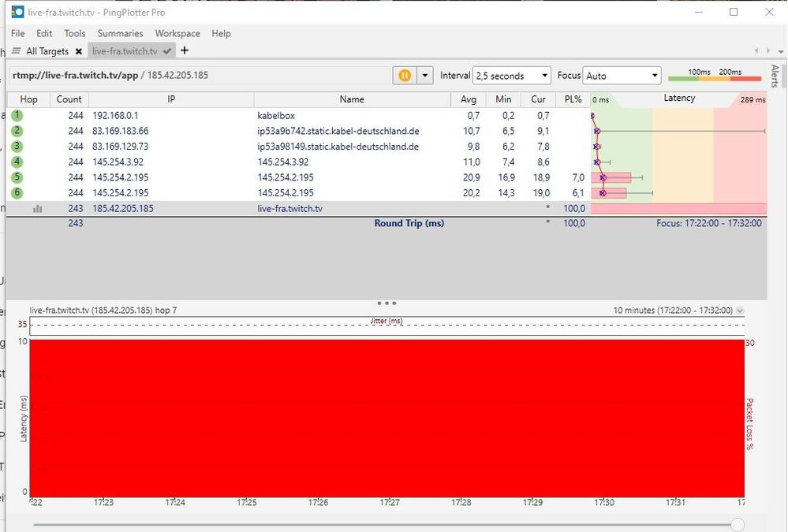Click the target address field rtmp://live-fra.twitch.tv/app
The image size is (788, 532).
tap(200, 76)
